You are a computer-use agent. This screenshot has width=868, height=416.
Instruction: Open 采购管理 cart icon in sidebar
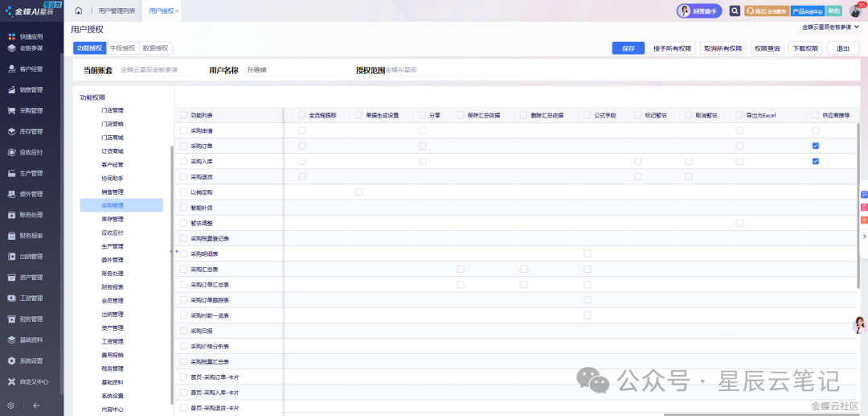pyautogui.click(x=11, y=111)
